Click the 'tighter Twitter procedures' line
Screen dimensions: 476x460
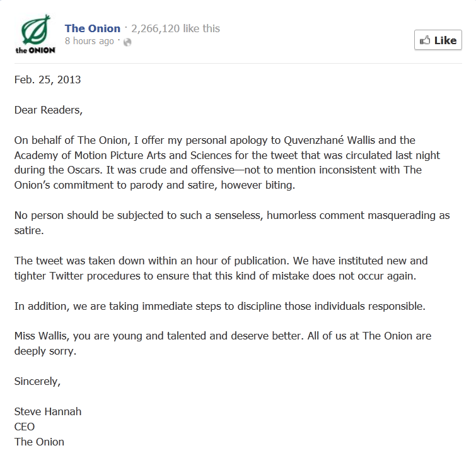pos(215,276)
